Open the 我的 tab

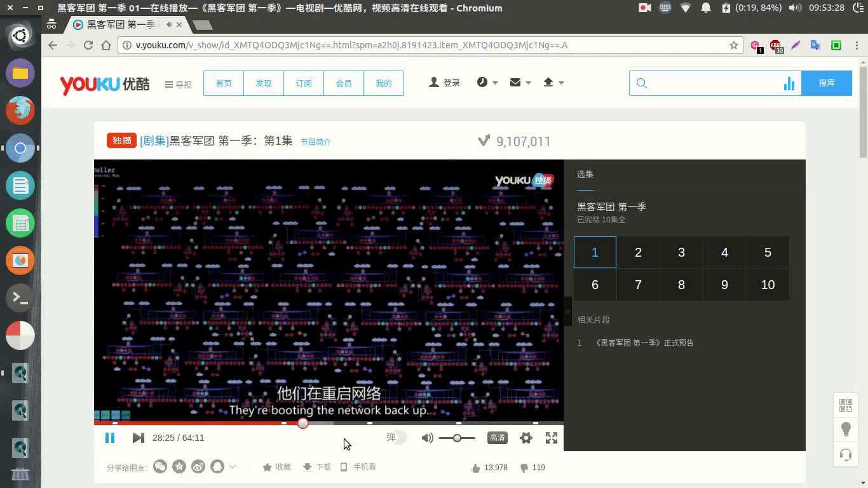[384, 83]
